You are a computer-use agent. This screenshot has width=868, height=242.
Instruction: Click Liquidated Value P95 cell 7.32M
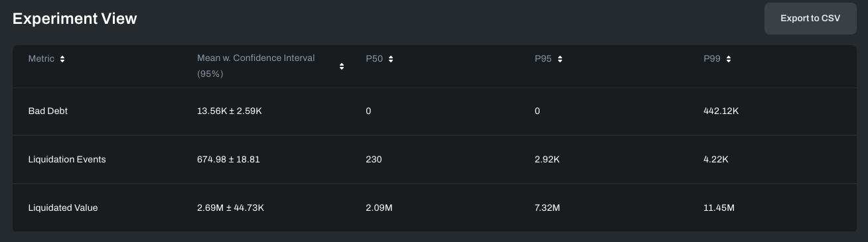pos(547,208)
